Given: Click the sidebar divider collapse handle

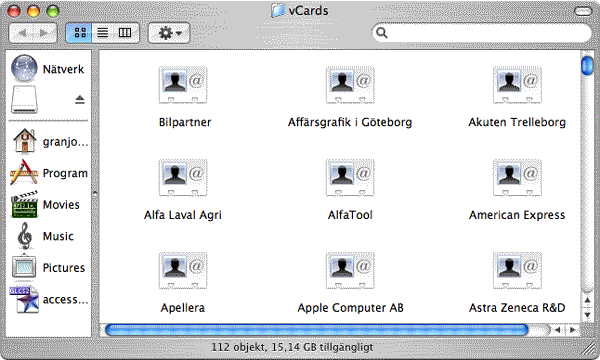Looking at the screenshot, I should pyautogui.click(x=95, y=193).
